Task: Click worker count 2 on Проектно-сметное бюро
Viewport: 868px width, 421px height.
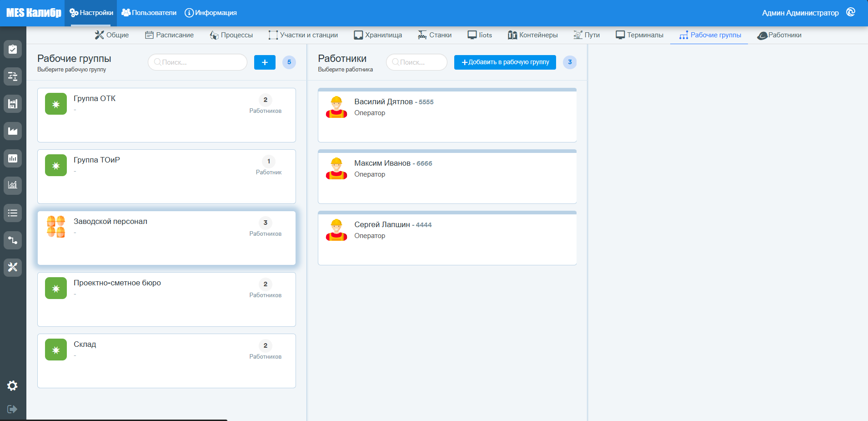Action: pyautogui.click(x=266, y=284)
